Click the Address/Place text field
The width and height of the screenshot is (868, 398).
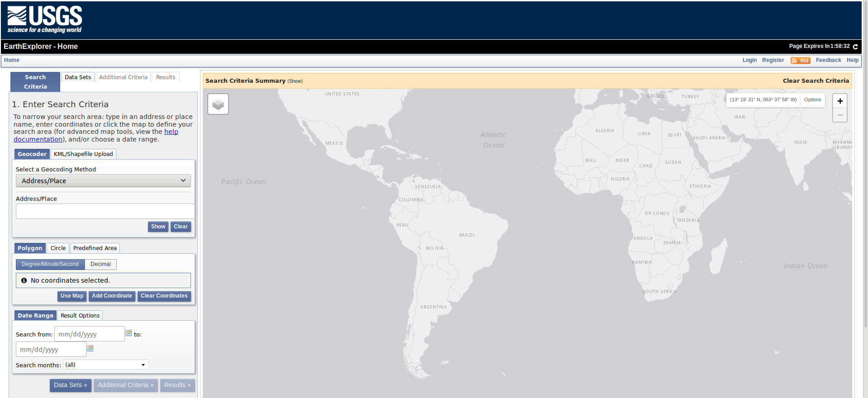point(105,211)
